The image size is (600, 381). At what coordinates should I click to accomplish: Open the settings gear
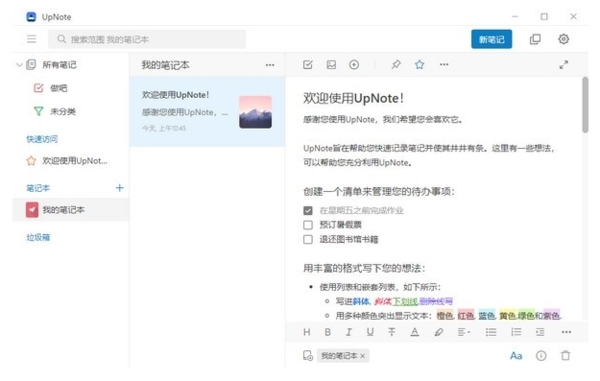click(563, 39)
